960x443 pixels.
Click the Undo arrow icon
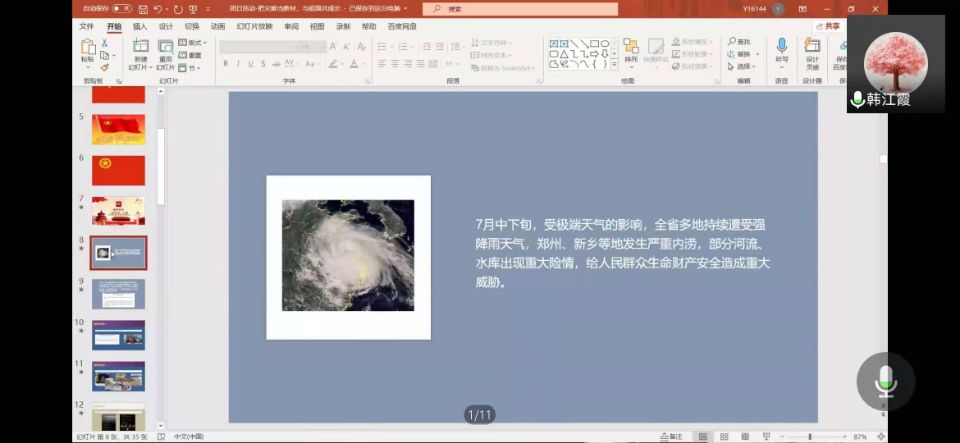[158, 9]
